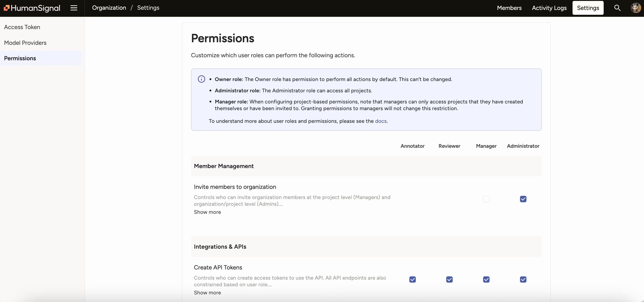
Task: Select Model Providers from the sidebar
Action: [x=25, y=42]
